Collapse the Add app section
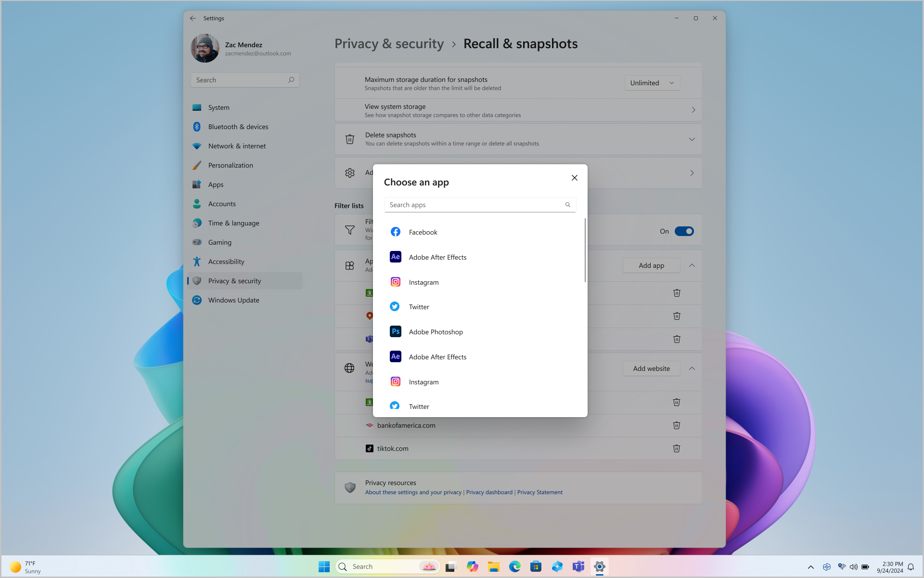924x578 pixels. tap(692, 265)
